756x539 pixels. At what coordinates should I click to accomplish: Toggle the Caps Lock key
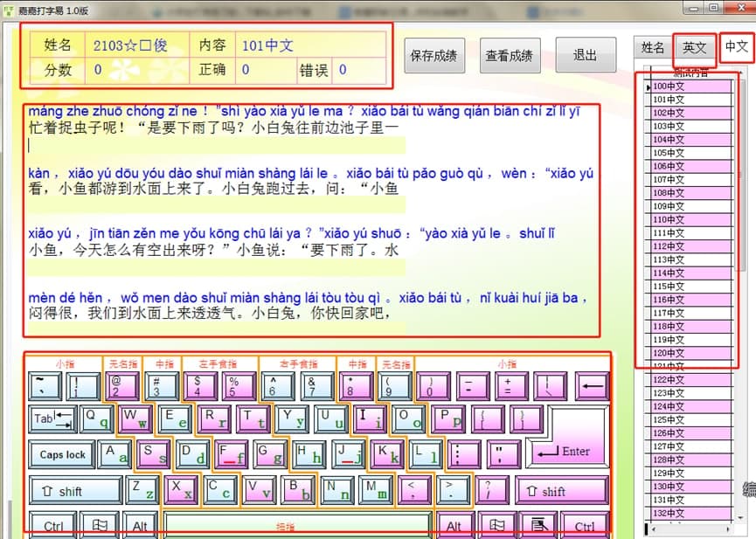60,454
